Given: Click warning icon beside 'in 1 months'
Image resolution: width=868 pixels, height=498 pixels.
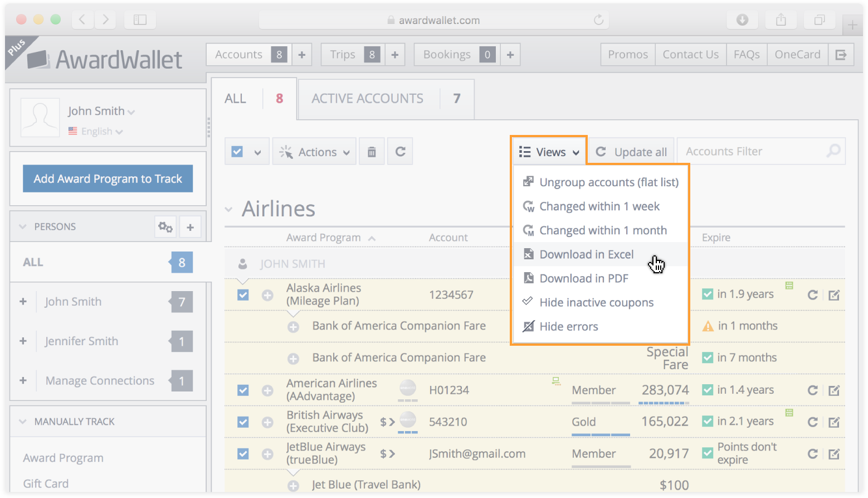Looking at the screenshot, I should coord(708,326).
